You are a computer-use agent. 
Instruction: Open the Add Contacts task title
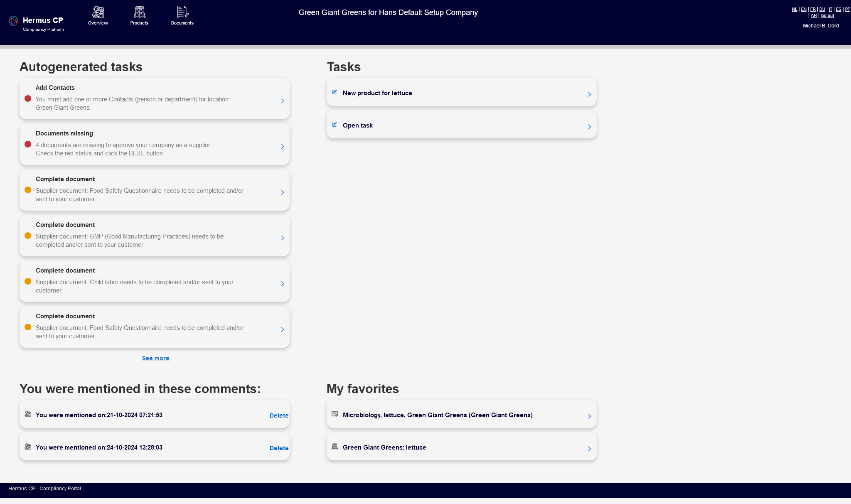coord(55,88)
